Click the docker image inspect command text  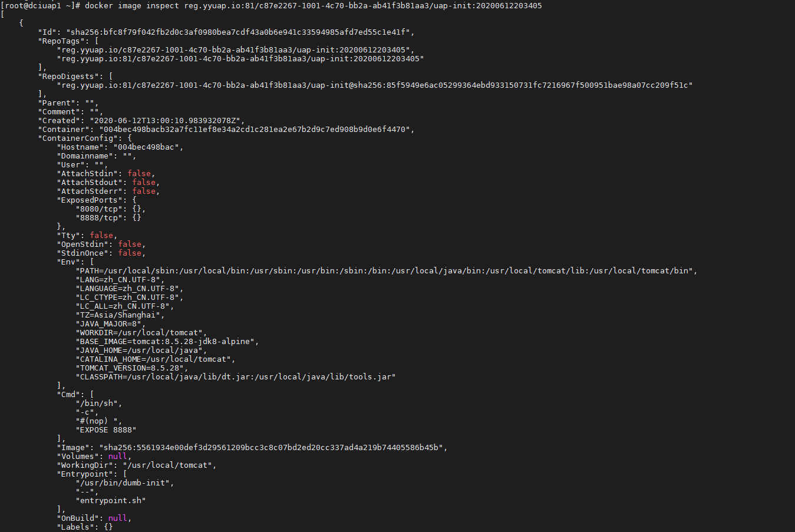tap(314, 6)
